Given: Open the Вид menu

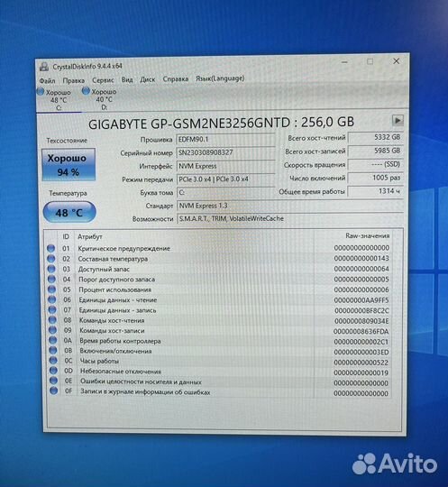Looking at the screenshot, I should pos(127,79).
